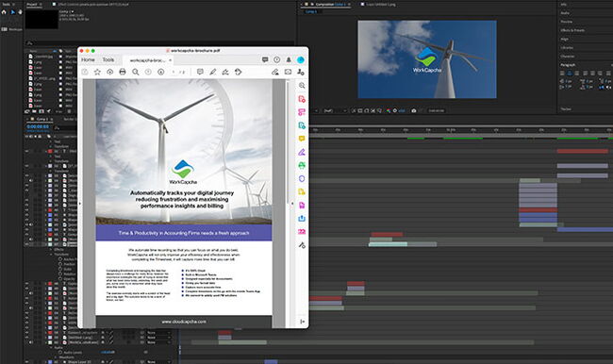Upload the PDF to cloud
This screenshot has height=364, width=613.
pos(109,72)
